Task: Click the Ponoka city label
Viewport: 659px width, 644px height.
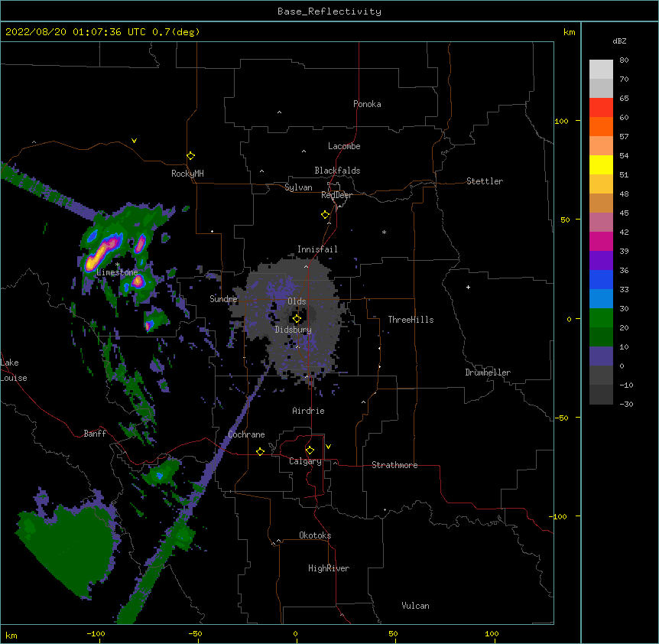Action: [x=367, y=104]
